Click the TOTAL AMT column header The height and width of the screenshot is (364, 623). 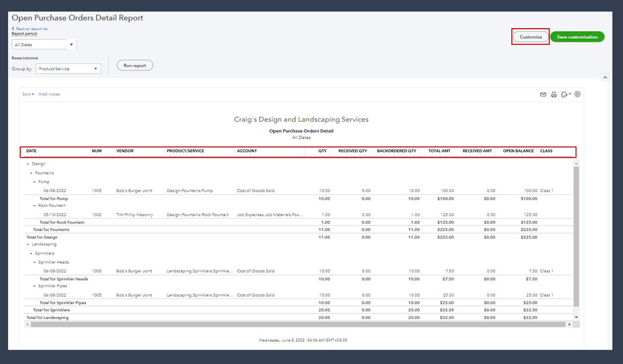point(440,151)
